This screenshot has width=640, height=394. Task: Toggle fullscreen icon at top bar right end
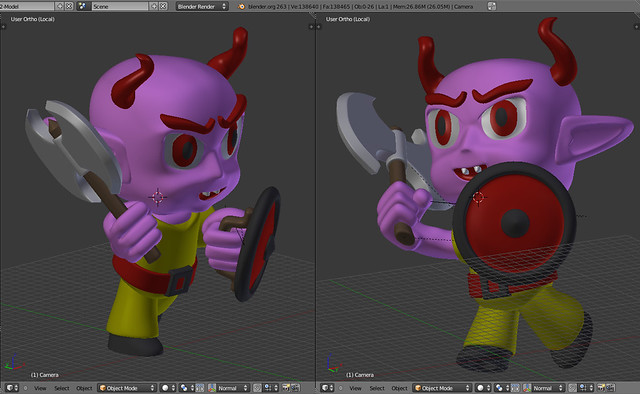click(492, 6)
